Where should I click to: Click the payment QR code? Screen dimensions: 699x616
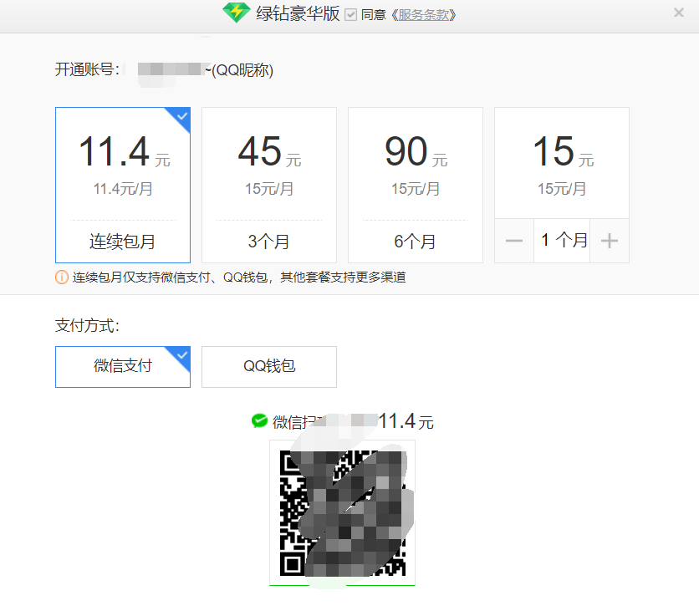click(x=342, y=512)
